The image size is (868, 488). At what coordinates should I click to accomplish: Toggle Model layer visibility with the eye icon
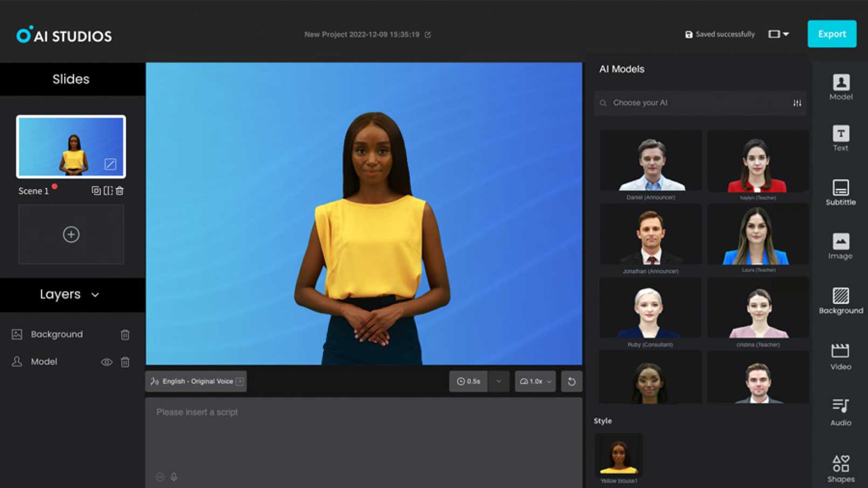pos(107,361)
